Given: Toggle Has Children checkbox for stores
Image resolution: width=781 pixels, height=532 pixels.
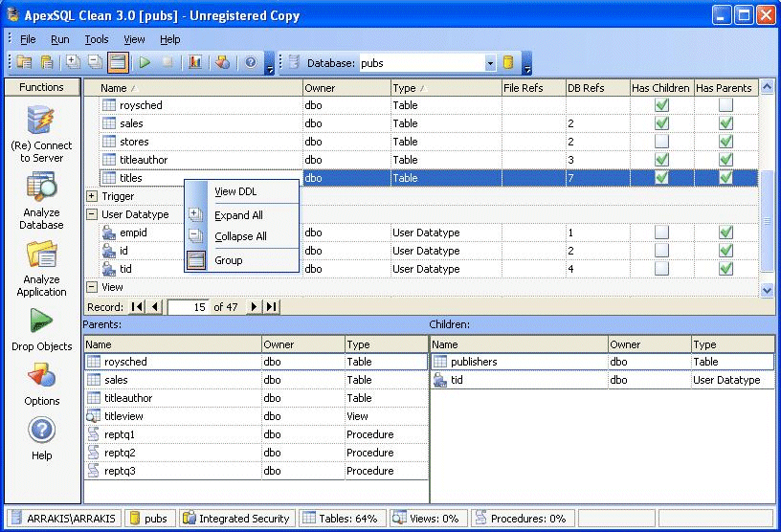Looking at the screenshot, I should click(x=661, y=142).
